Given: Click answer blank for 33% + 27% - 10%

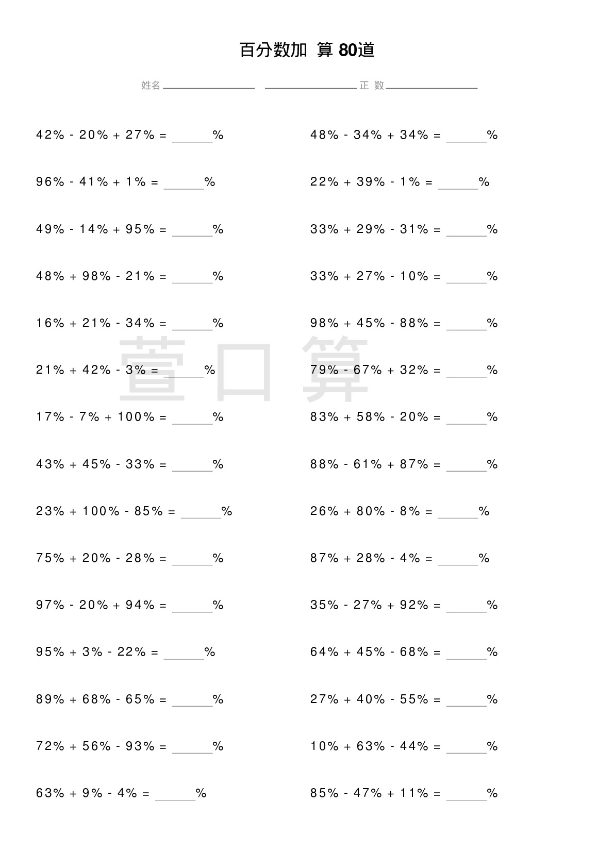Looking at the screenshot, I should point(467,277).
